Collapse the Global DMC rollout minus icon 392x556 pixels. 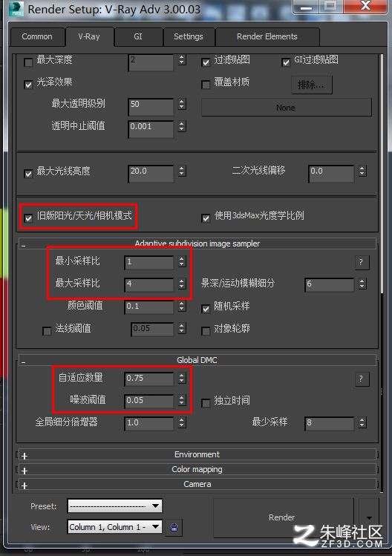[24, 362]
